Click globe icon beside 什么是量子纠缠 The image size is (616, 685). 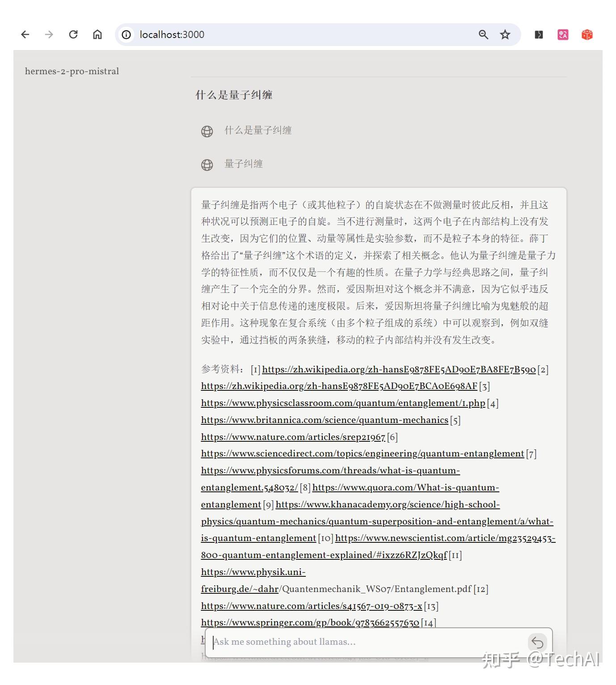point(207,131)
